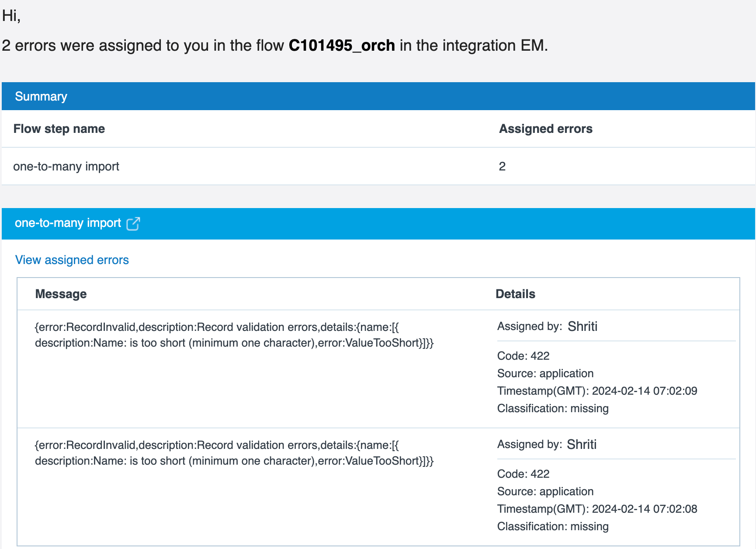Select the open-in-new-window icon beside flow step title
Viewport: 756px width, 549px height.
[133, 223]
